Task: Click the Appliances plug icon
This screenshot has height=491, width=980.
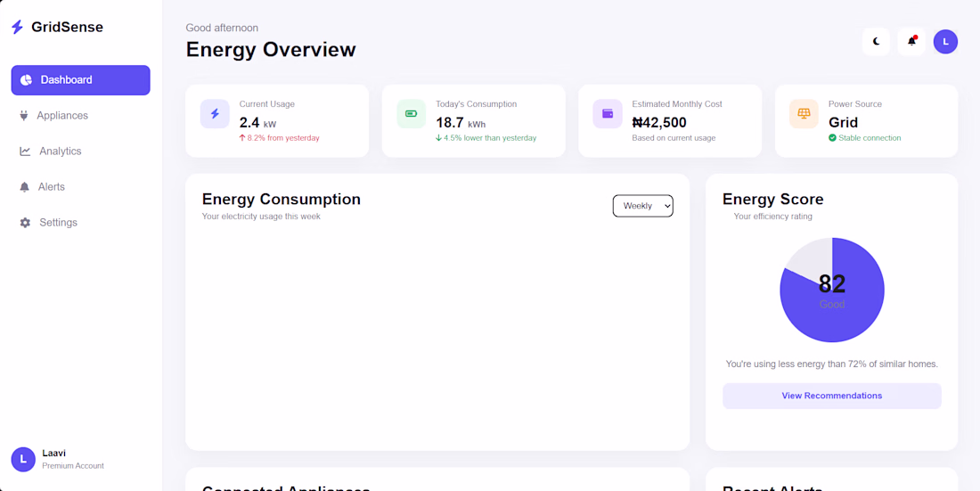Action: click(x=24, y=116)
